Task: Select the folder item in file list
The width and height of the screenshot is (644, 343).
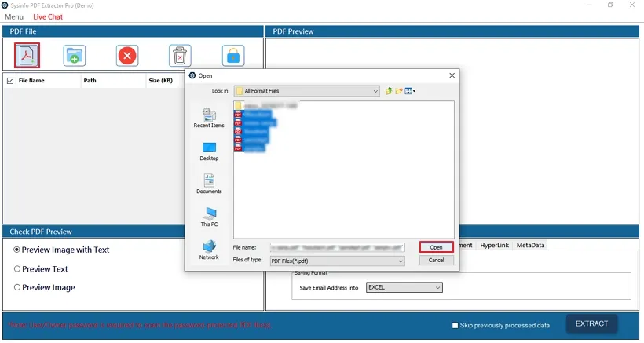Action: (266, 105)
